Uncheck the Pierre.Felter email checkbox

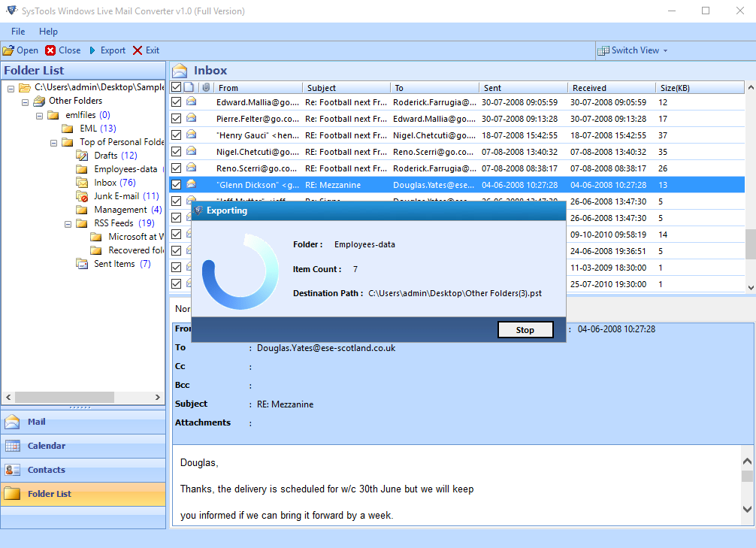click(177, 118)
